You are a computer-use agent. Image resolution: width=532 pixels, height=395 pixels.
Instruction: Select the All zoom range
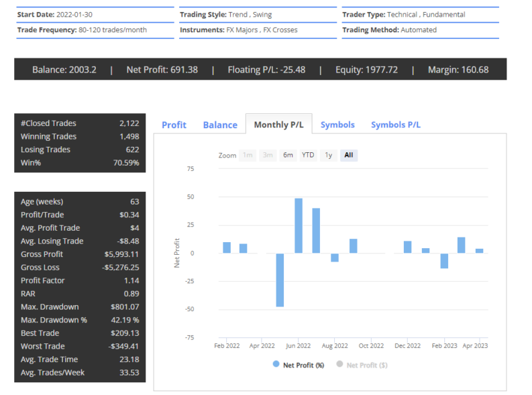(x=348, y=155)
